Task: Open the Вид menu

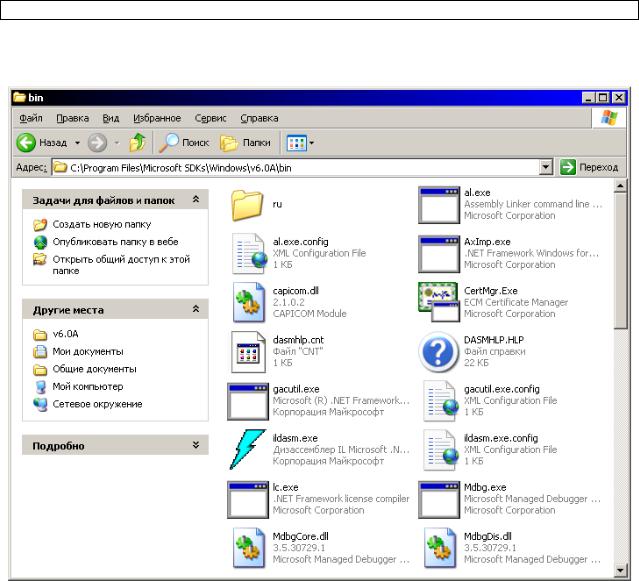Action: click(110, 118)
